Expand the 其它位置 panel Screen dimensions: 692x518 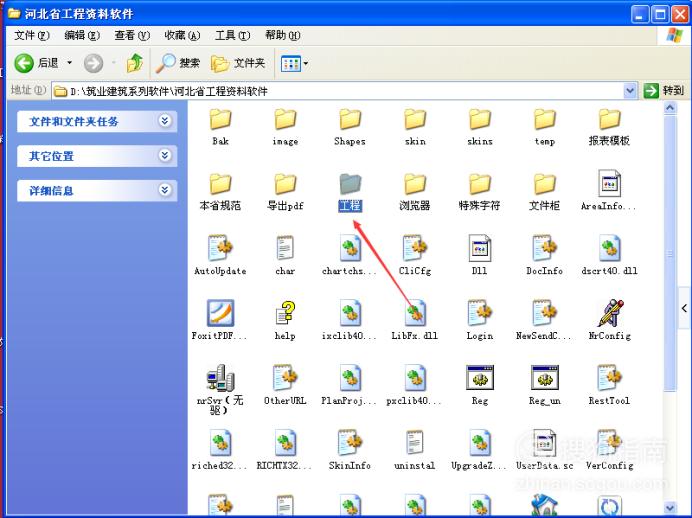click(x=165, y=155)
